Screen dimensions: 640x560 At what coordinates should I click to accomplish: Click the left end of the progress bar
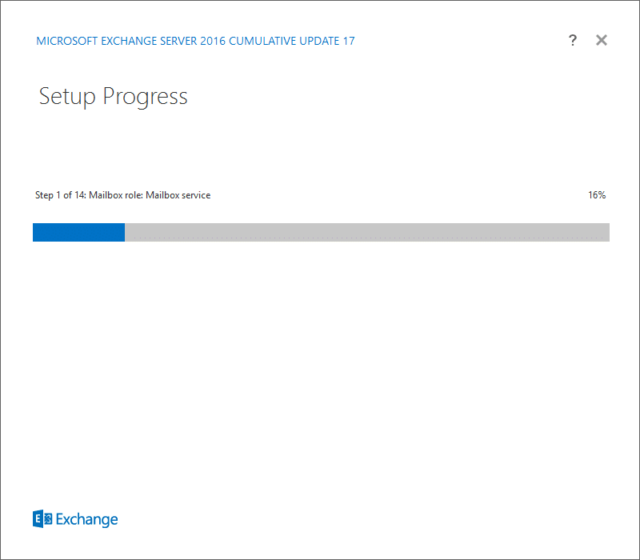click(36, 232)
